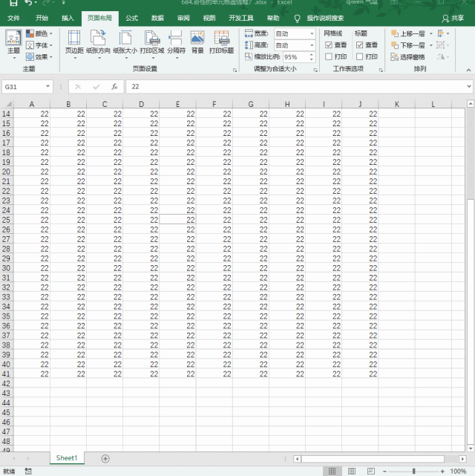Switch to the Insert (插入) tab
The height and width of the screenshot is (476, 475).
point(68,19)
